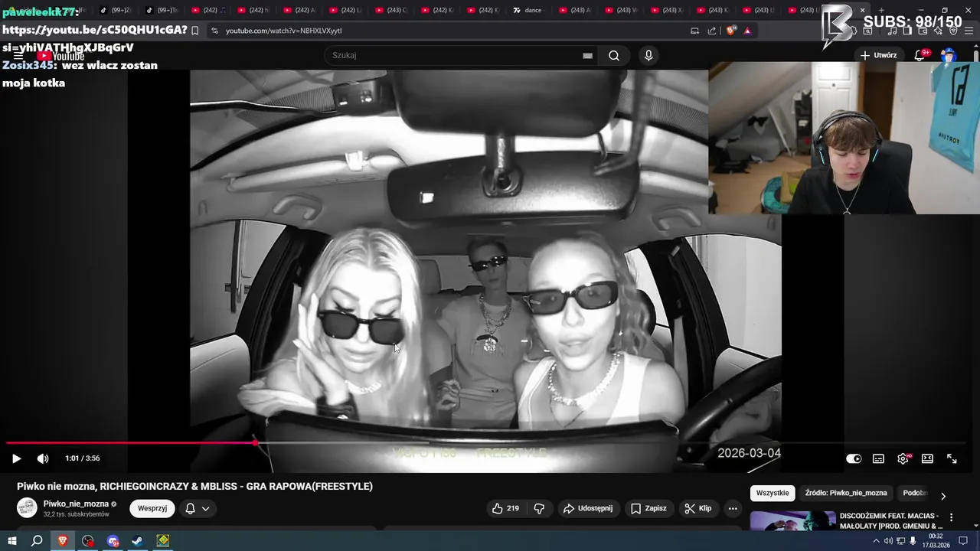Viewport: 980px width, 551px height.
Task: Dislike the video with thumbs down
Action: [x=539, y=508]
